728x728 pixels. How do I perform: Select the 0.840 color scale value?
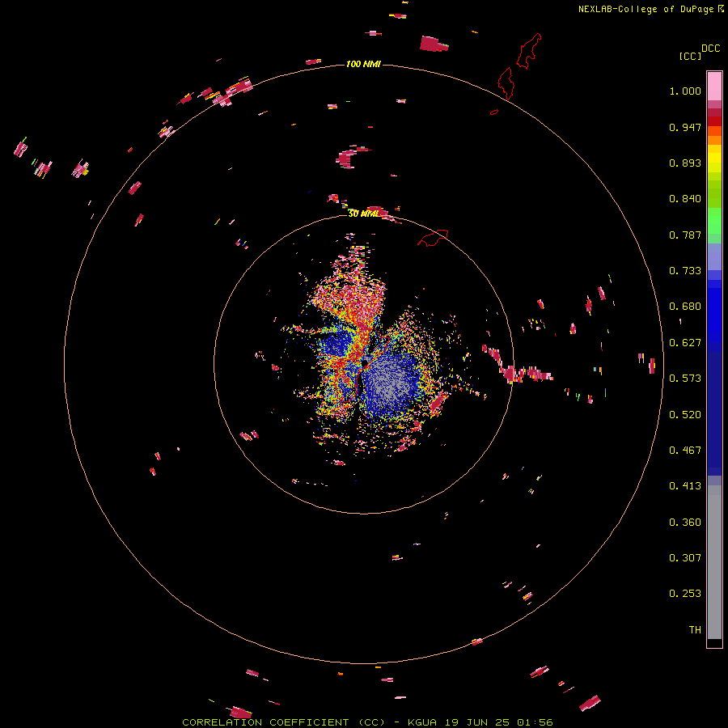685,199
